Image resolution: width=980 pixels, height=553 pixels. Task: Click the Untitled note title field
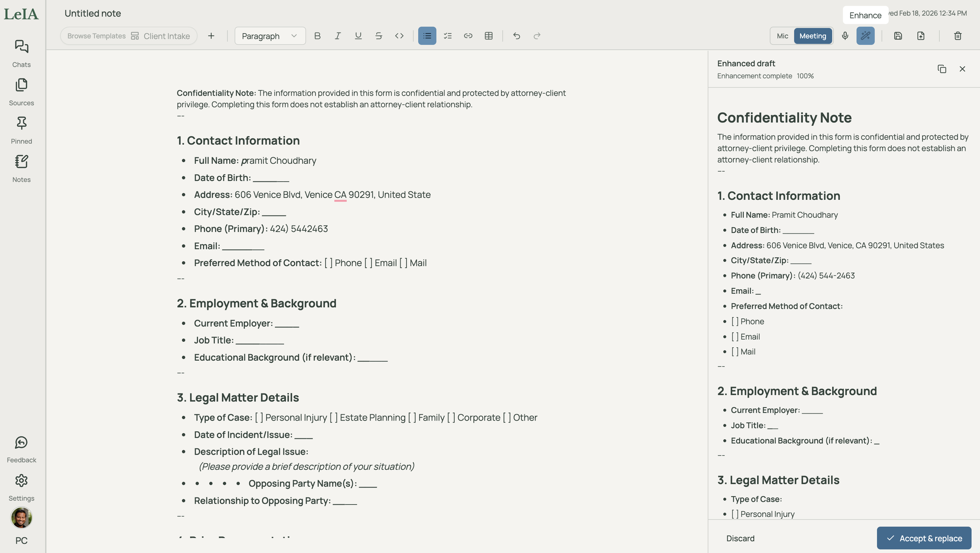pyautogui.click(x=93, y=13)
